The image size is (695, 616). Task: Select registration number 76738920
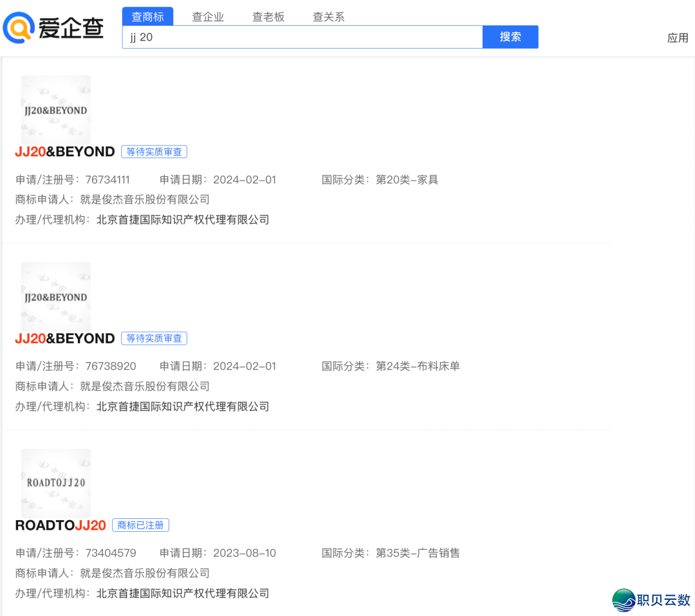[x=111, y=367]
